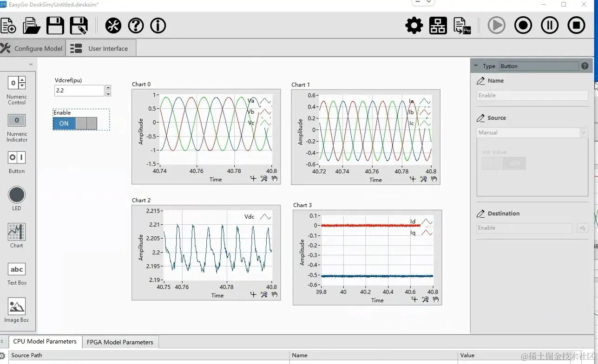Click the Chart 0 pan hand tool
This screenshot has width=598, height=364.
275,178
